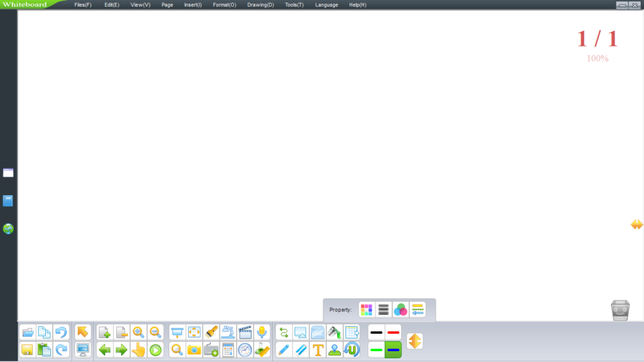Delete page using the minus page icon
The height and width of the screenshot is (362, 644).
121,332
